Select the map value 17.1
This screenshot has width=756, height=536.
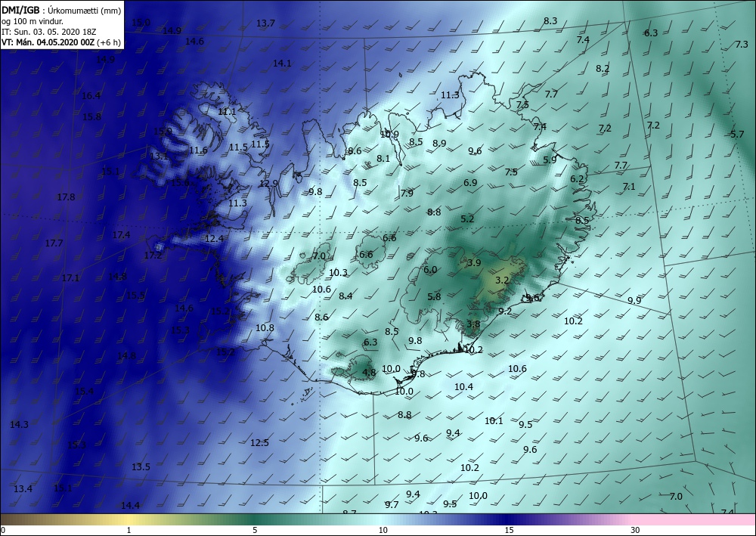coord(70,278)
